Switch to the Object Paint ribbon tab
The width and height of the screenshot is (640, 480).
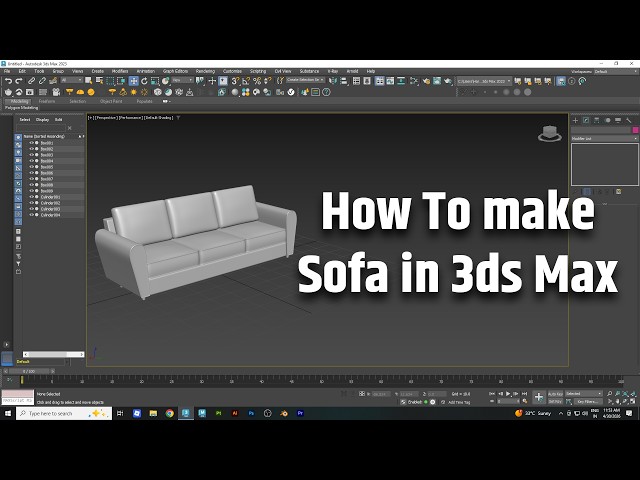pyautogui.click(x=111, y=101)
